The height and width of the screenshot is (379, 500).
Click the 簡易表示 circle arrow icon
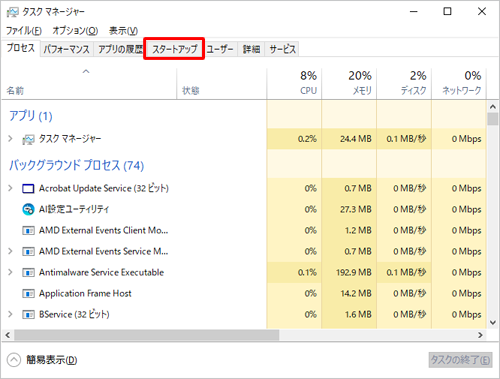click(14, 360)
